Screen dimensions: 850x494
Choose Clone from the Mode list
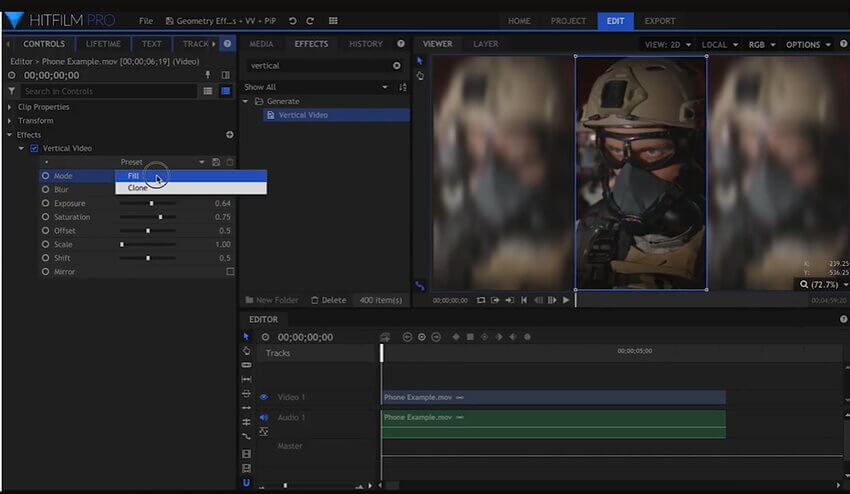(x=138, y=188)
